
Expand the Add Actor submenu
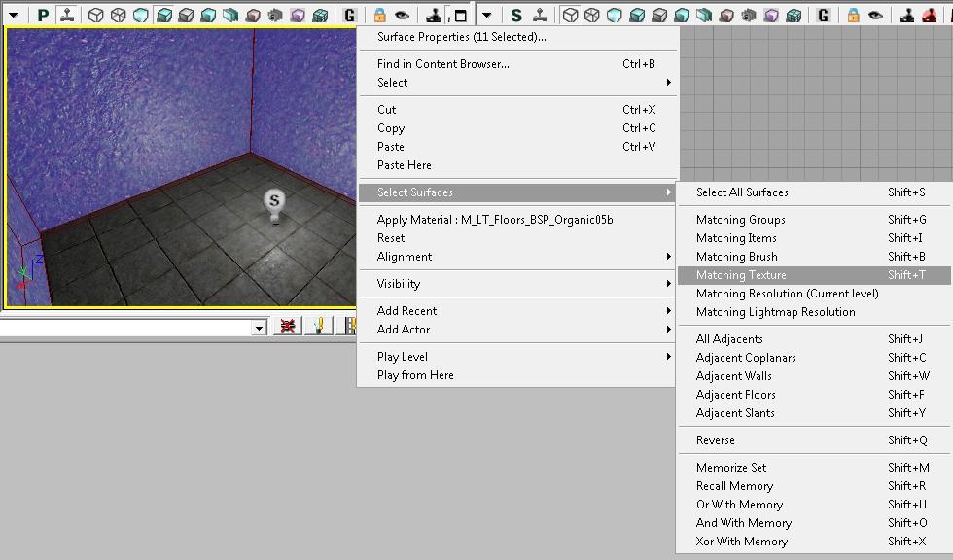point(517,330)
